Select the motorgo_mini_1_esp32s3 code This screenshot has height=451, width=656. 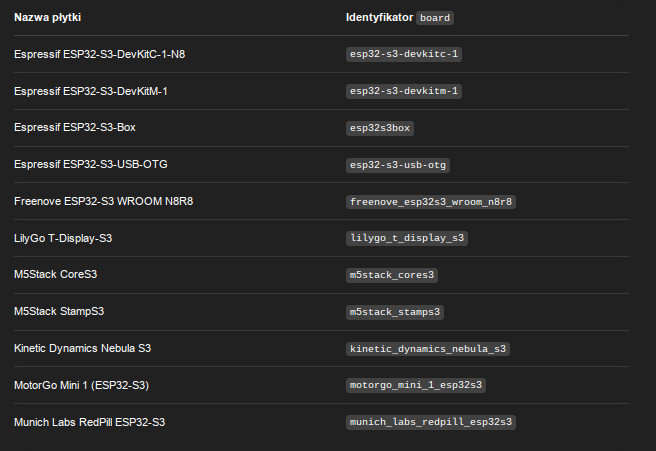416,385
